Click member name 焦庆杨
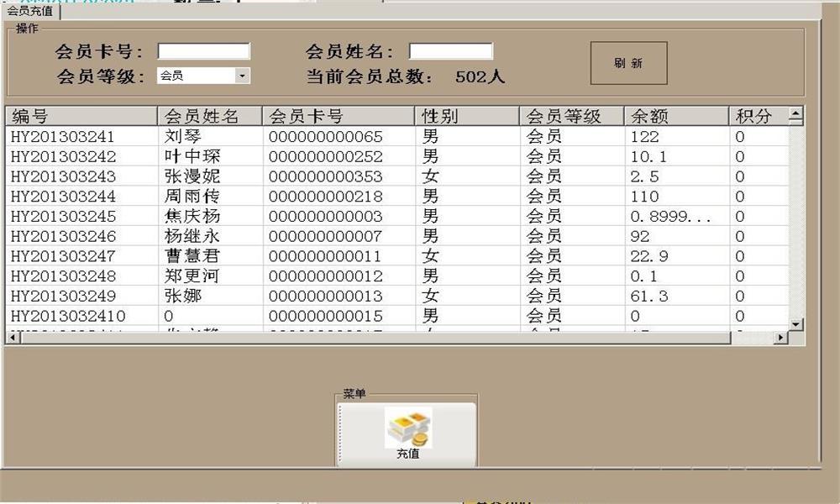Image resolution: width=840 pixels, height=504 pixels. click(192, 216)
